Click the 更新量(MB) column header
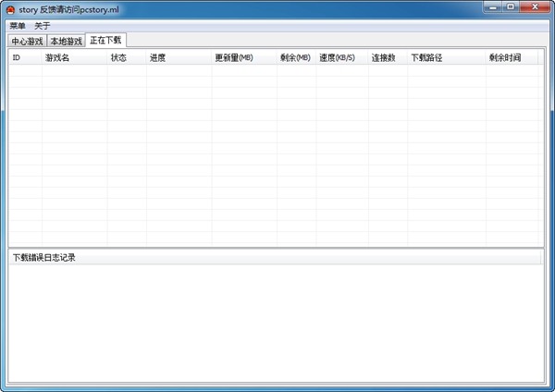 244,57
